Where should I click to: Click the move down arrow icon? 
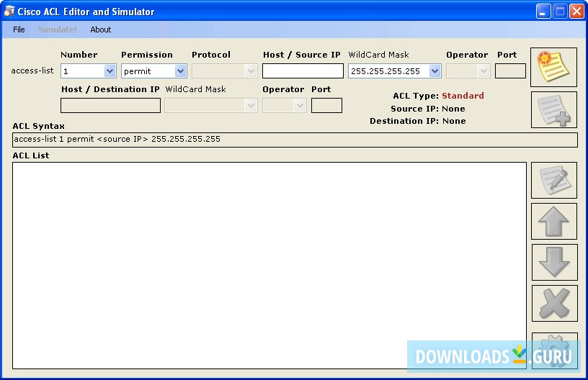coord(554,262)
